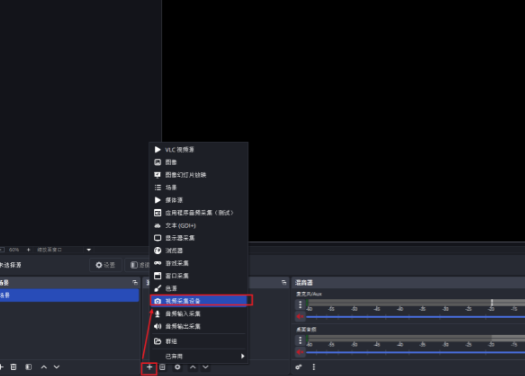The image size is (525, 376).
Task: Move the selected scene down
Action: [x=57, y=367]
